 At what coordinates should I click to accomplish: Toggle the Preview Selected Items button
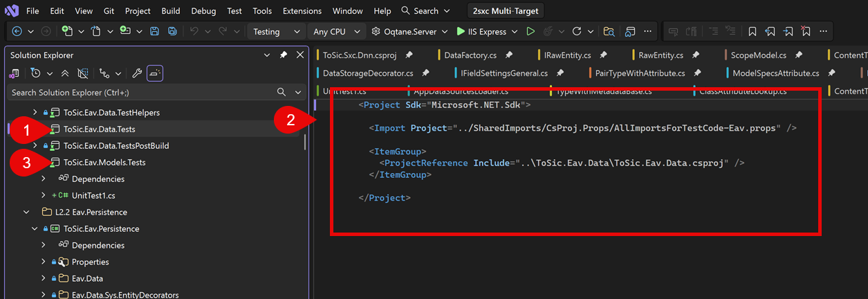tap(155, 73)
